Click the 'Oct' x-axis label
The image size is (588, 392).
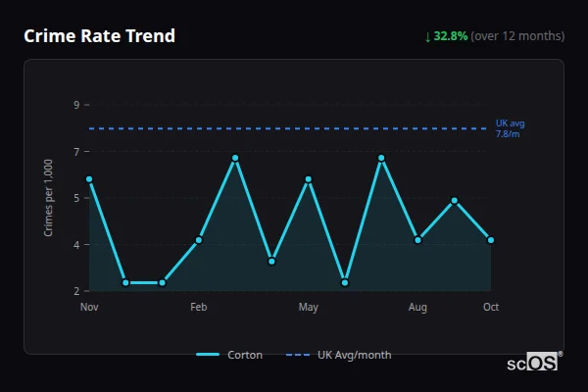491,307
